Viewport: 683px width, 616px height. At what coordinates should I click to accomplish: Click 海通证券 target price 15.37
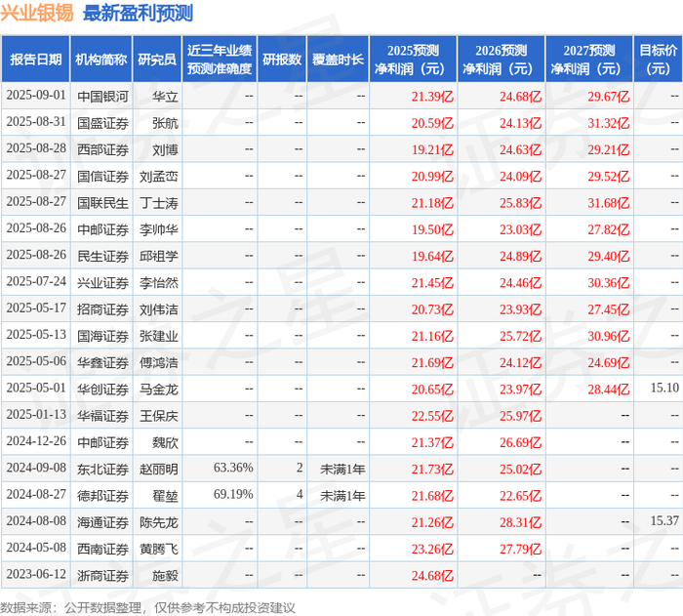[664, 521]
